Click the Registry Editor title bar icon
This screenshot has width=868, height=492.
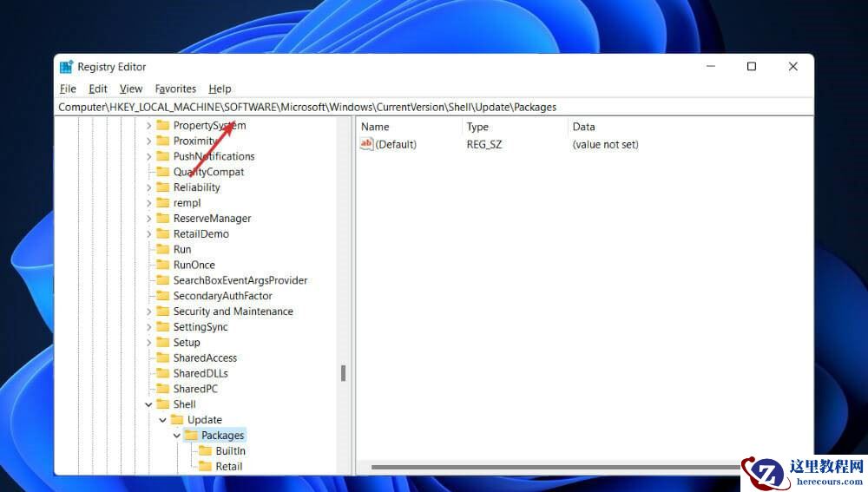tap(67, 67)
